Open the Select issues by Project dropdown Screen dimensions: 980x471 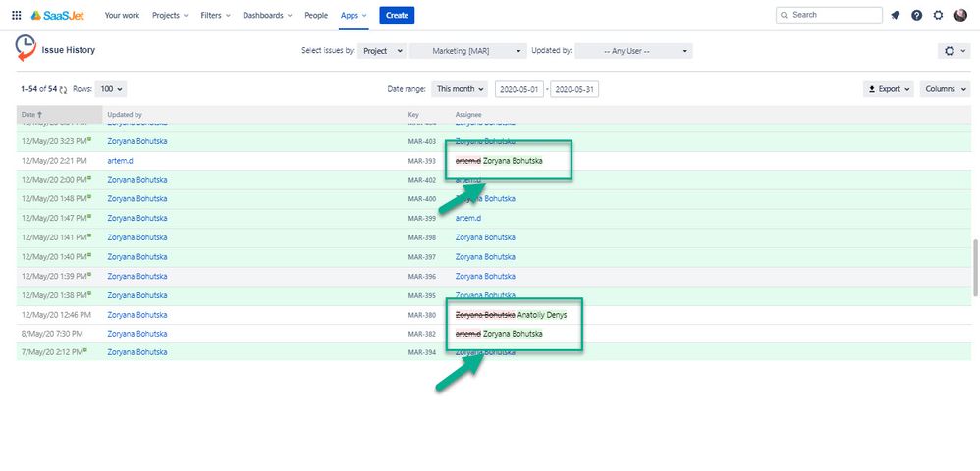tap(382, 51)
